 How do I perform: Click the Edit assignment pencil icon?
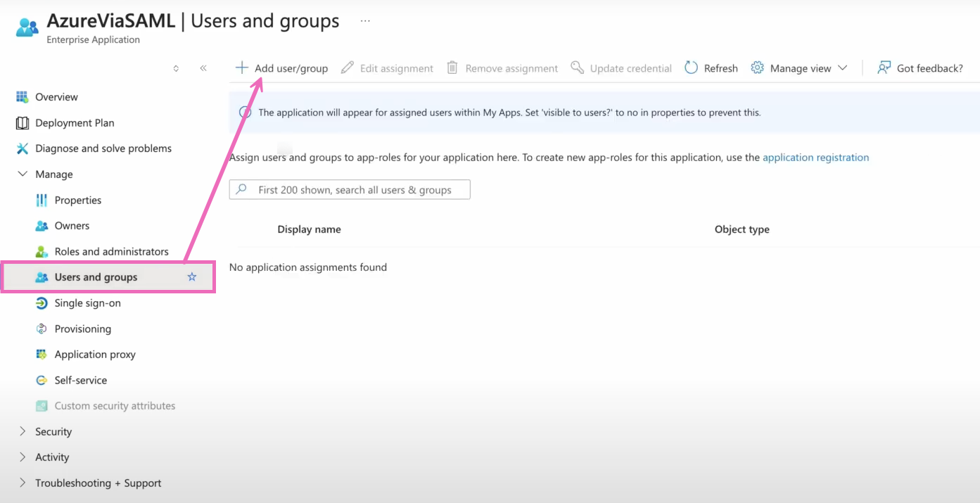(348, 68)
